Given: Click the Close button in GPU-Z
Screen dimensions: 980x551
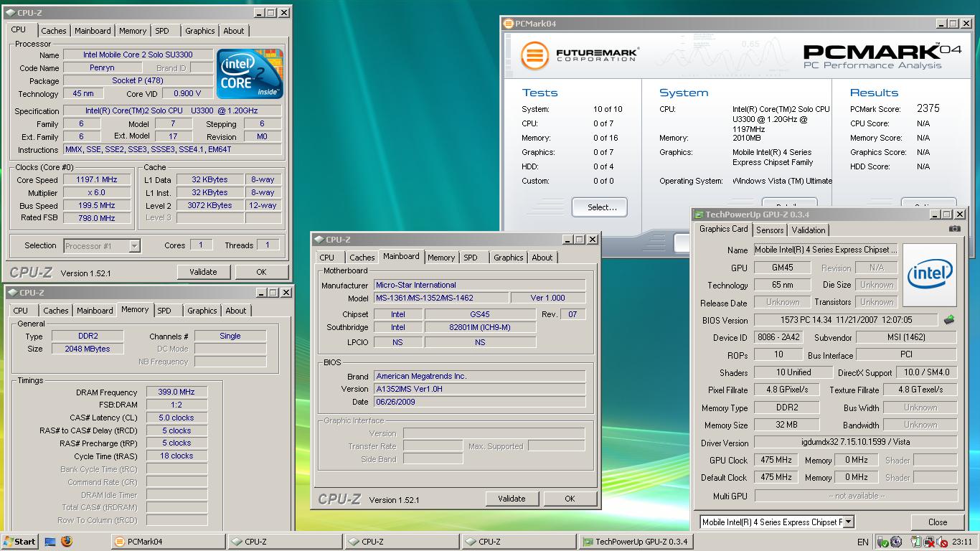Looking at the screenshot, I should [x=938, y=522].
